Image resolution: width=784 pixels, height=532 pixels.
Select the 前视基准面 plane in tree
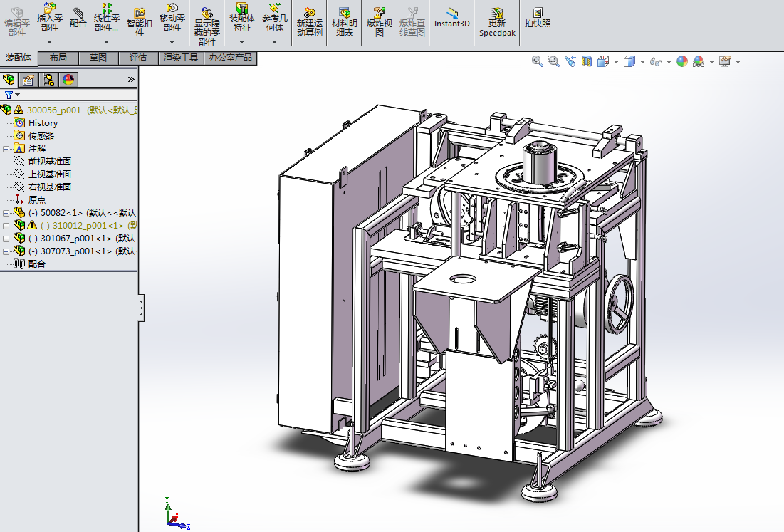(49, 162)
